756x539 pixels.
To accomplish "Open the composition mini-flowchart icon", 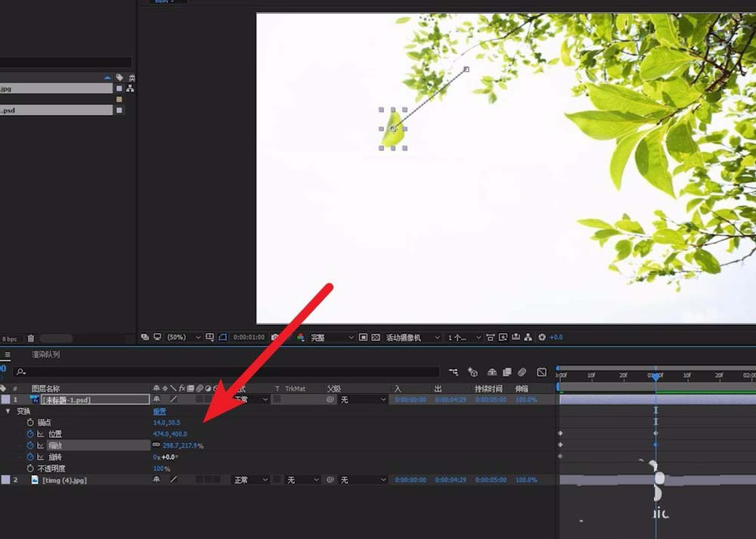I will coord(454,372).
